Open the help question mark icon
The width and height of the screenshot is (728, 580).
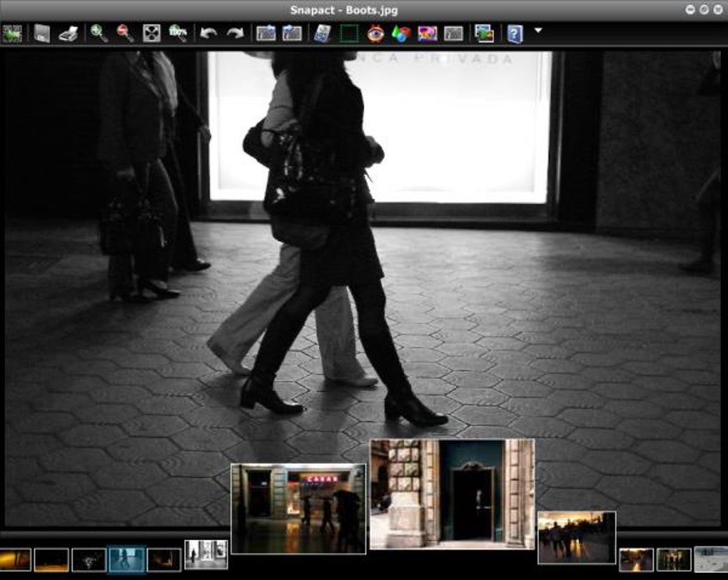click(x=515, y=34)
